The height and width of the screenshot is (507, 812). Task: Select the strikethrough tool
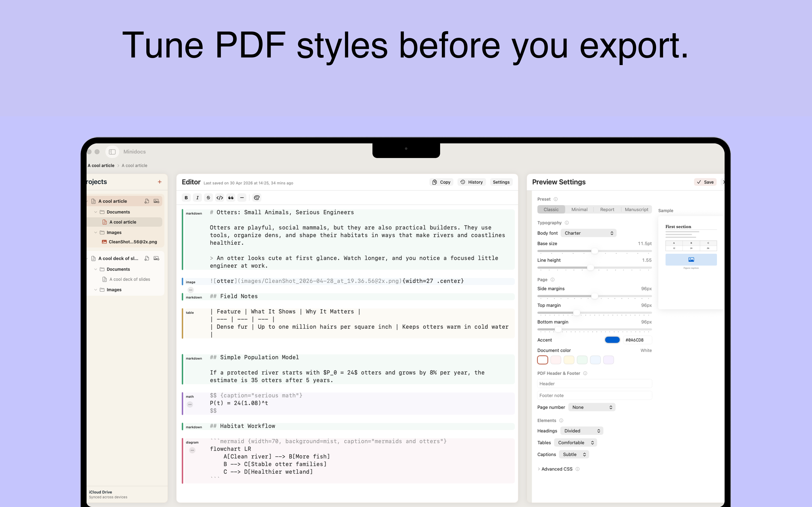[208, 197]
